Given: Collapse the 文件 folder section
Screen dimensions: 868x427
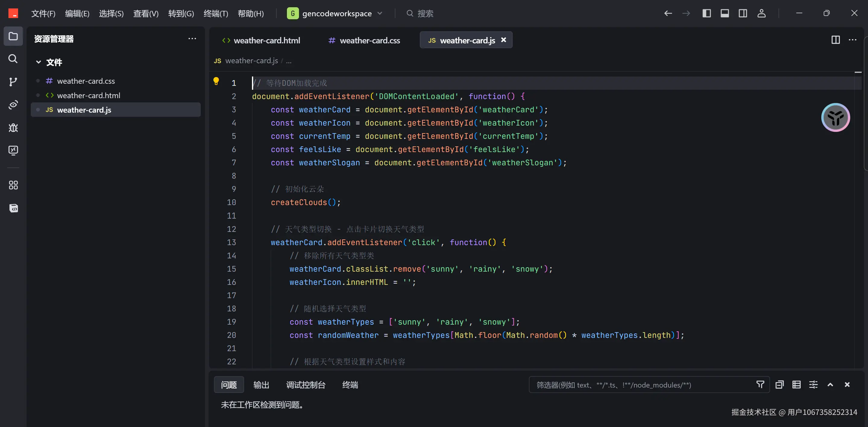Looking at the screenshot, I should click(x=38, y=62).
